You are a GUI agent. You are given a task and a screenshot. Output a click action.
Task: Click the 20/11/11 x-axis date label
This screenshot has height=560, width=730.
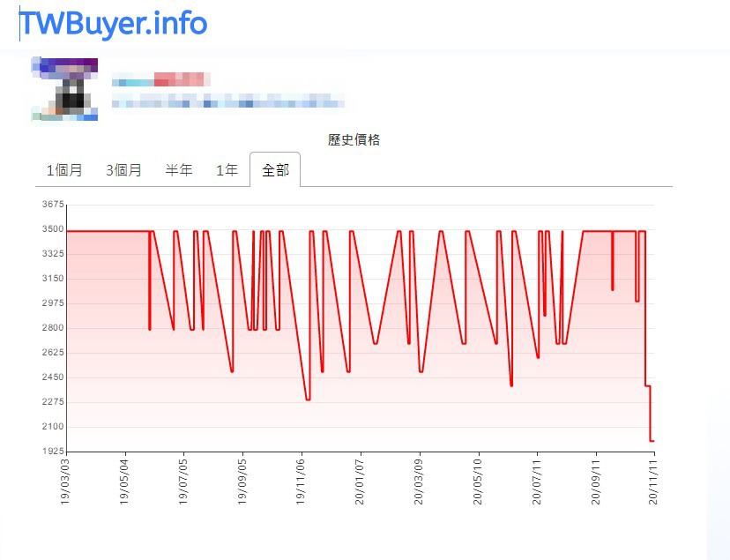(652, 481)
